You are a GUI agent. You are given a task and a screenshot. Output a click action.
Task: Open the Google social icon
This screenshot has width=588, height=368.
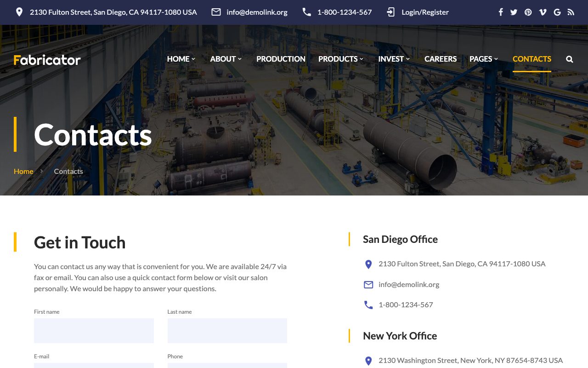[557, 12]
